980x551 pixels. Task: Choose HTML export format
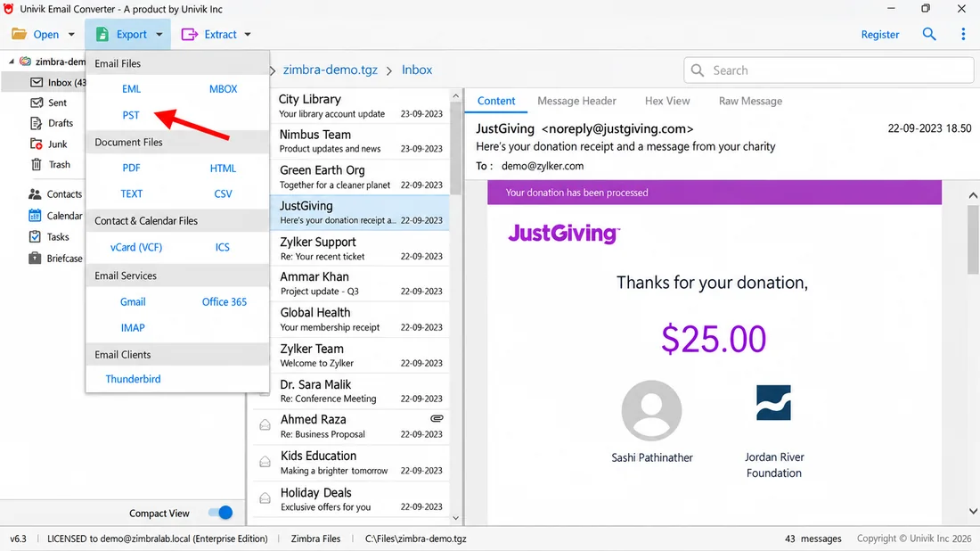[x=223, y=168]
